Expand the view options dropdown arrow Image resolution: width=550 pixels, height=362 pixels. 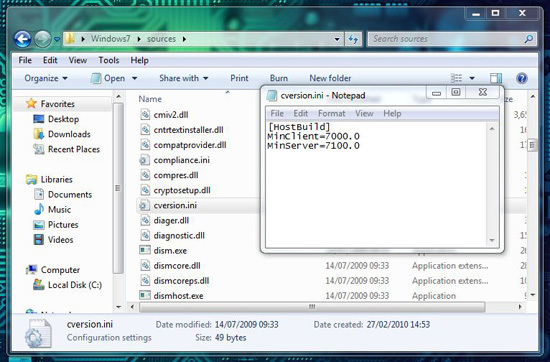[472, 78]
